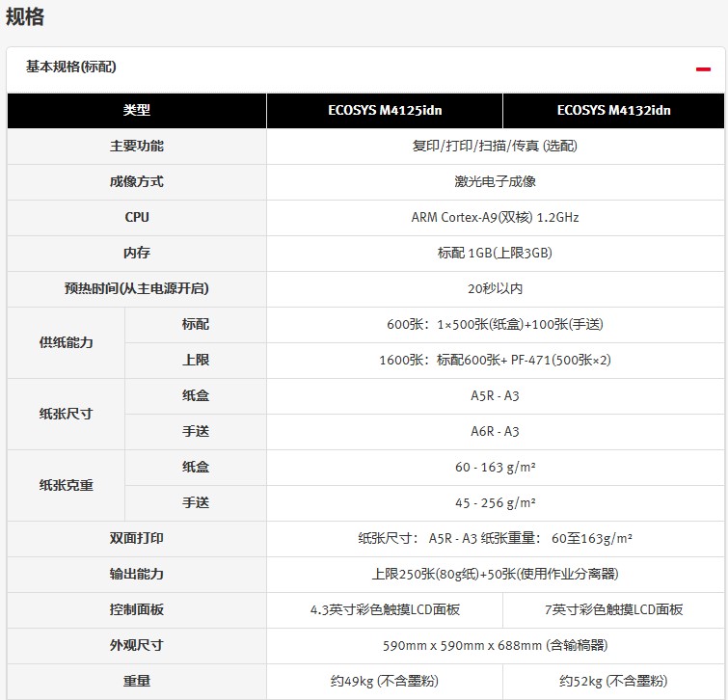Click the 标配 1GB(上限3GB) value

(x=495, y=253)
